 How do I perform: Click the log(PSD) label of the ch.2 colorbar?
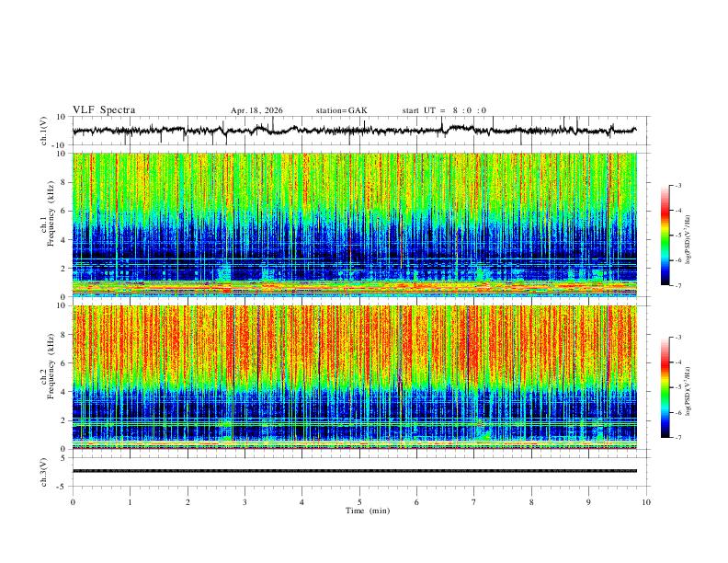pyautogui.click(x=688, y=392)
